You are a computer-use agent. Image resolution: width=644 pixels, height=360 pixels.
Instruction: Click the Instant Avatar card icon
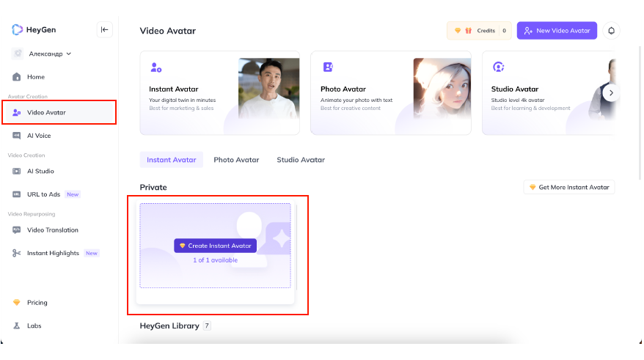[x=156, y=67]
